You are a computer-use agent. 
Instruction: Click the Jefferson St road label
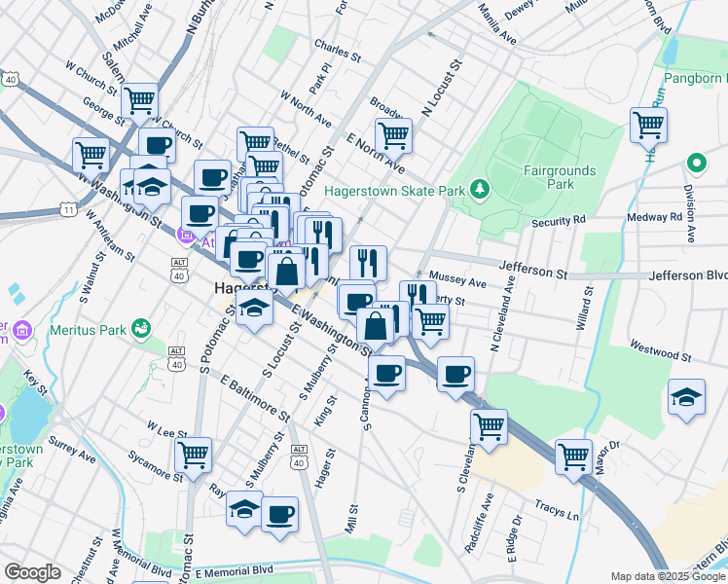(x=533, y=271)
